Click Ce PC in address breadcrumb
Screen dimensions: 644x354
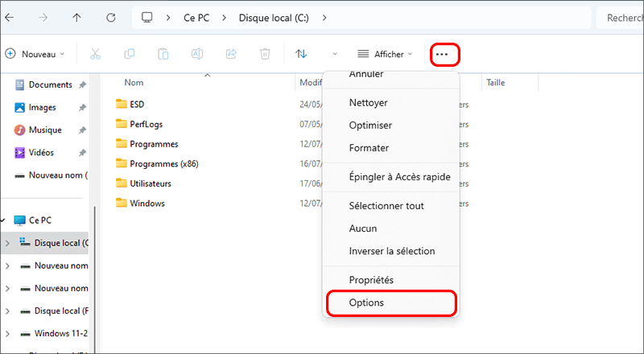(196, 18)
